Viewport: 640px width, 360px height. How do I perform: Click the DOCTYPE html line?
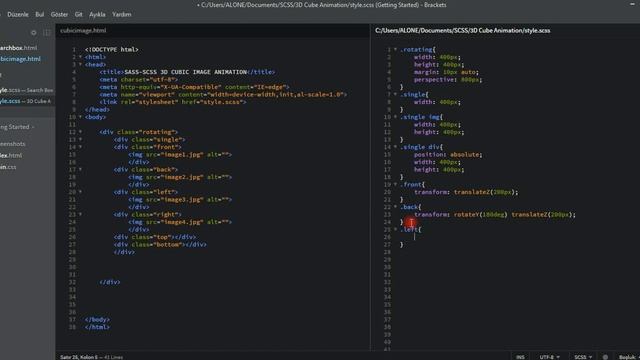pyautogui.click(x=112, y=49)
